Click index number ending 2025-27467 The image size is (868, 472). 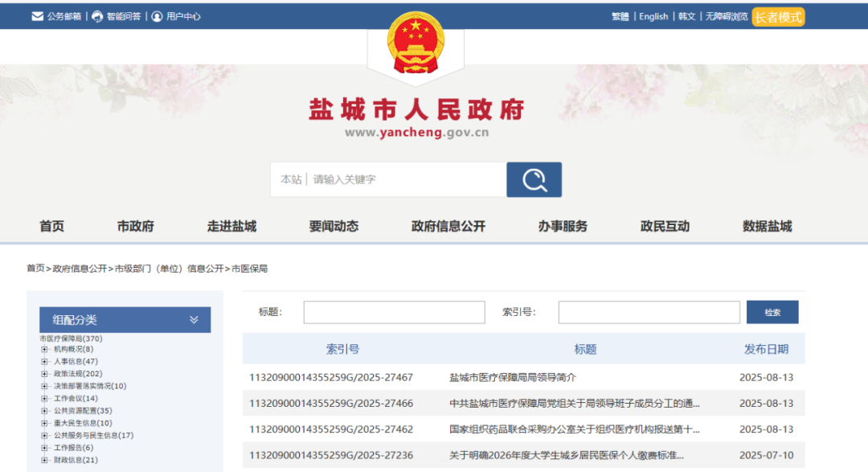pos(331,377)
